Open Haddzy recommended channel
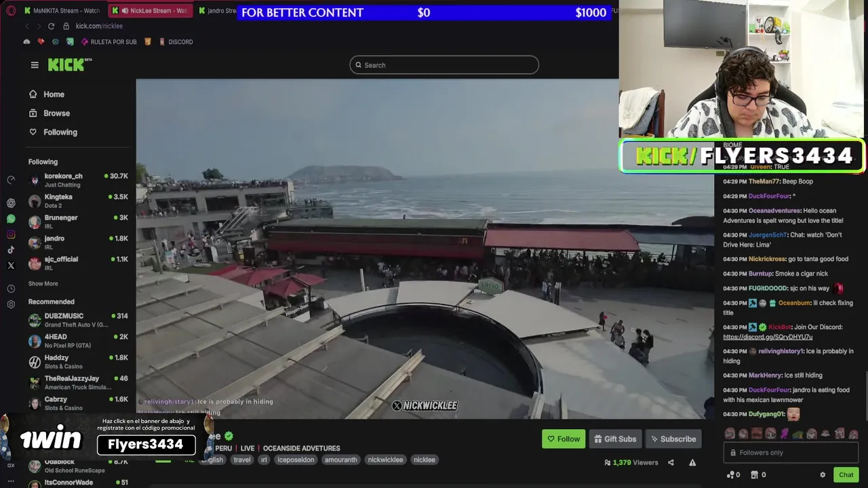 [78, 361]
